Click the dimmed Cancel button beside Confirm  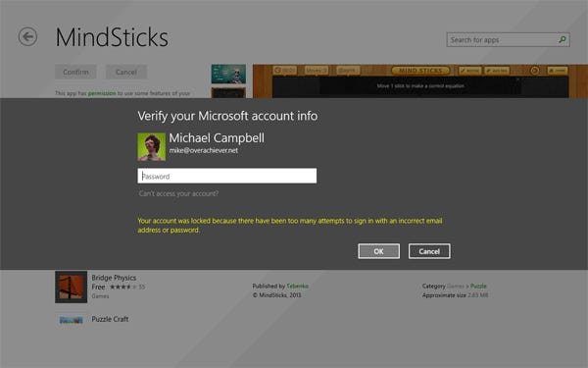[126, 72]
